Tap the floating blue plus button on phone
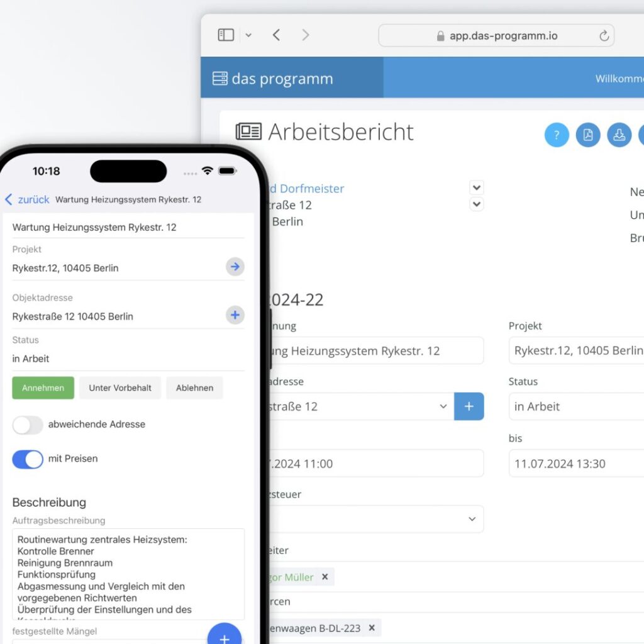Screen dimensions: 644x644 coord(225,636)
